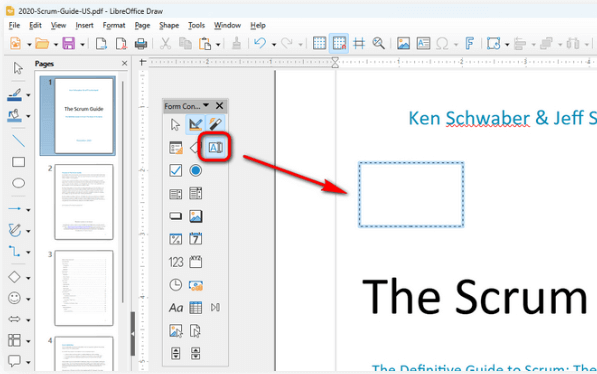Insert a Combo Box form control
This screenshot has height=374, width=597.
pyautogui.click(x=196, y=193)
